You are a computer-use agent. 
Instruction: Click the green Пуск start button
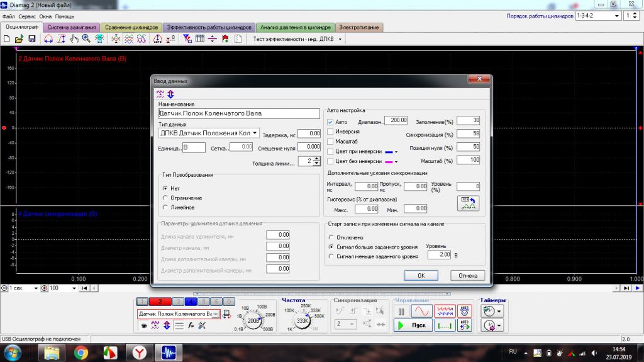[413, 325]
